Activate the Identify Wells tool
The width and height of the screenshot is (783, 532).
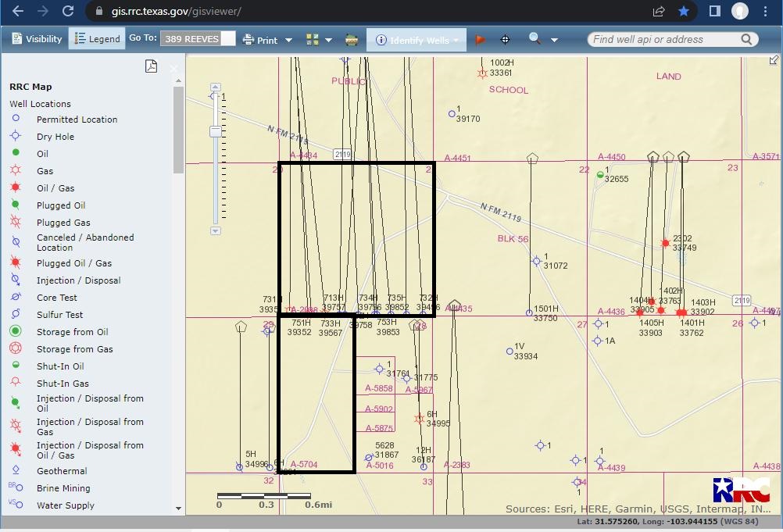(x=417, y=40)
